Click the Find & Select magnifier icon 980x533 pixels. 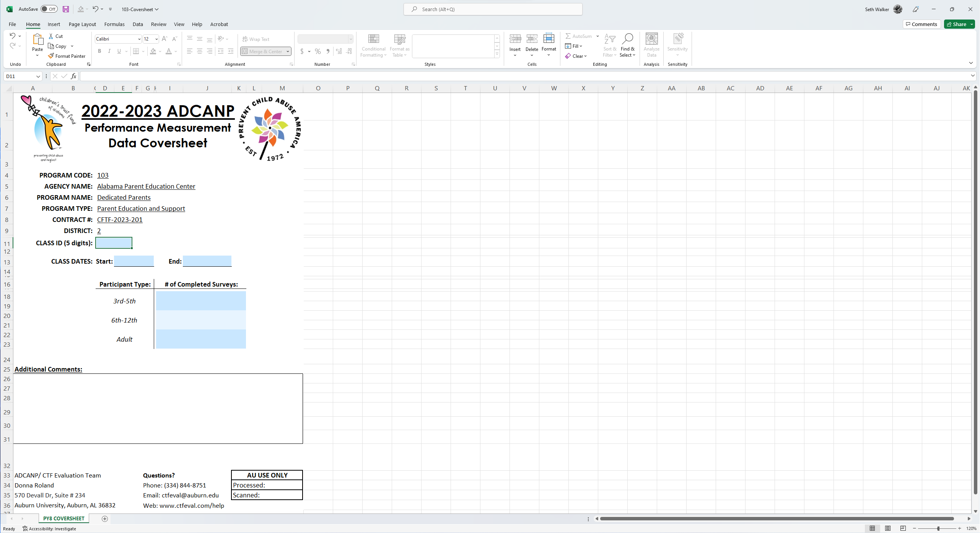click(627, 39)
